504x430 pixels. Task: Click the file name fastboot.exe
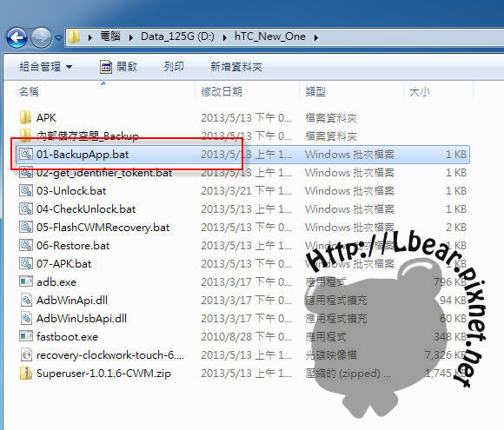click(67, 337)
